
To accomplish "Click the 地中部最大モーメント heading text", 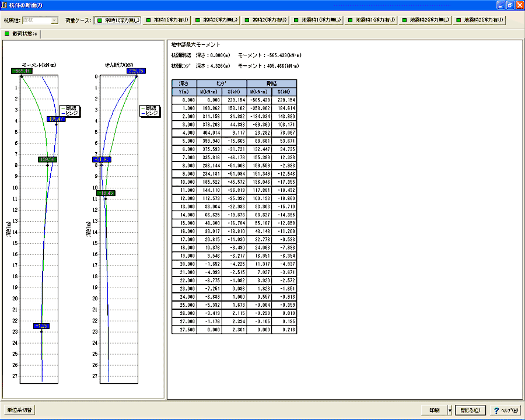I will 195,44.
